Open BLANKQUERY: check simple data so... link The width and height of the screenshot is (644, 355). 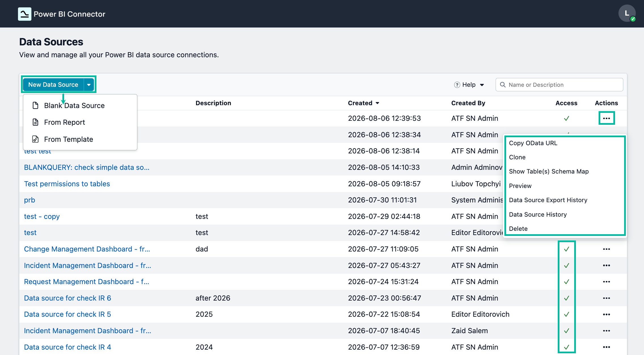(87, 167)
